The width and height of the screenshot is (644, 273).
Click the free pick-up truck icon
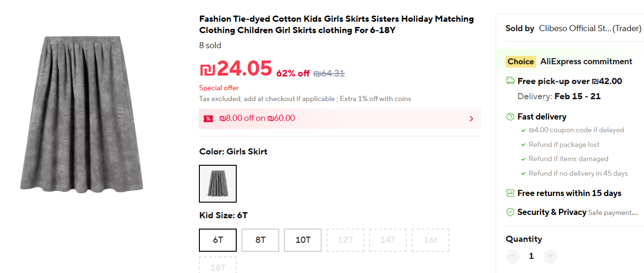coord(510,81)
